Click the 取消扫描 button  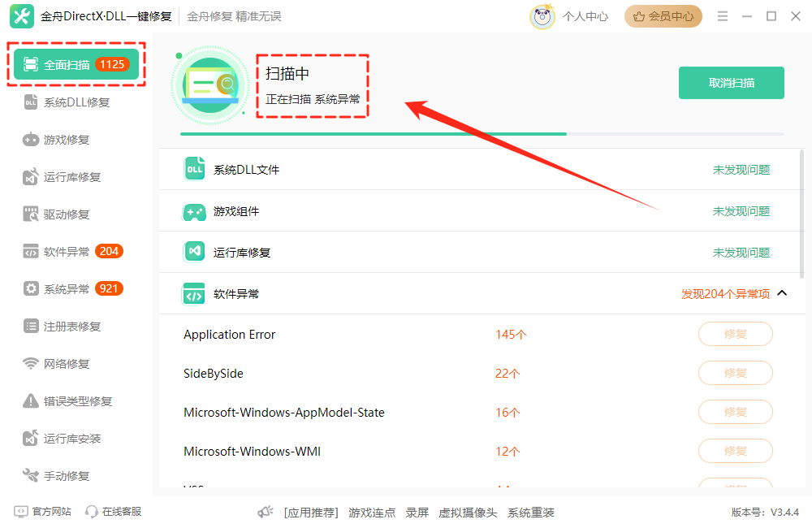pos(732,83)
